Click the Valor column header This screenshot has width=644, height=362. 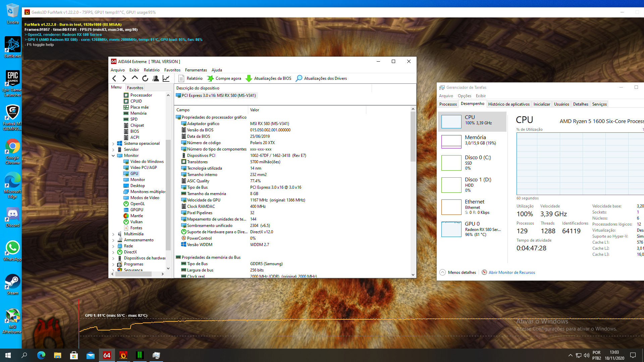click(x=307, y=110)
